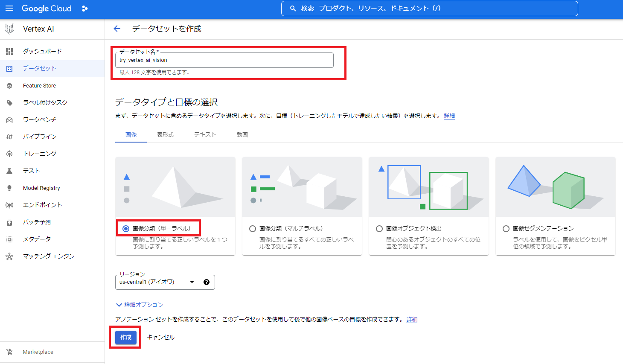The image size is (623, 364).
Task: Open the hamburger navigation menu
Action: (x=9, y=9)
